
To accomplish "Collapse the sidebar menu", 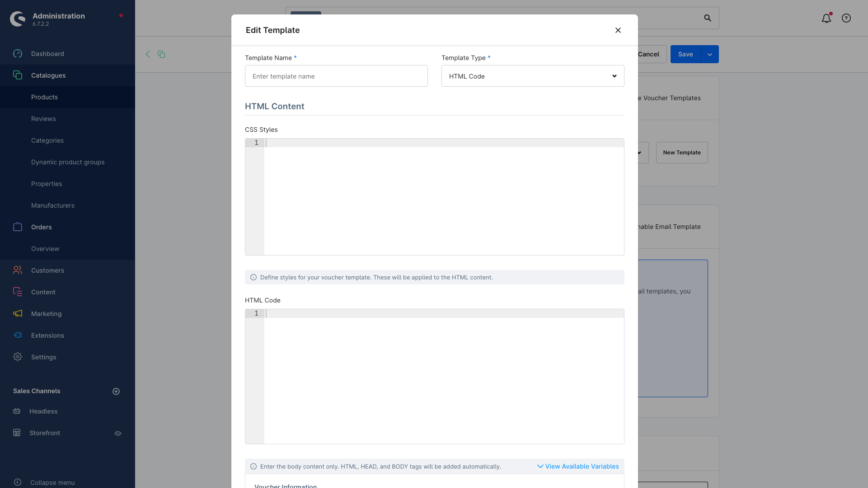I will click(x=52, y=483).
